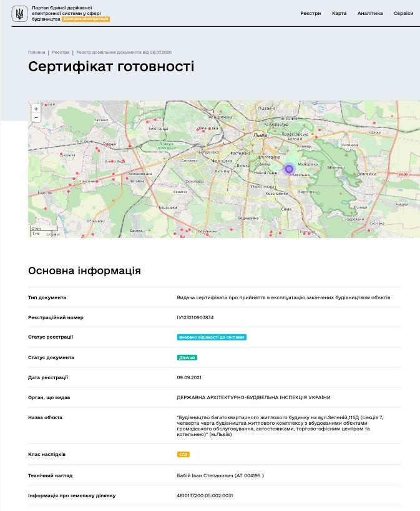Click the Підзамче label on the map
The height and width of the screenshot is (511, 420).
coord(266,108)
